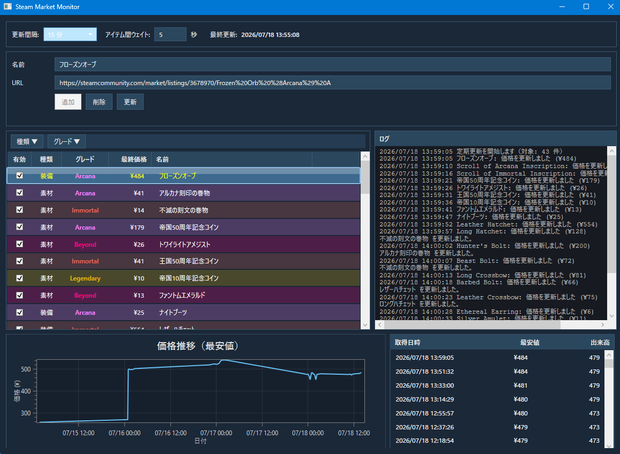This screenshot has width=620, height=454.
Task: Toggle the 帝国50周年記念コイン row checkbox
Action: [x=19, y=227]
